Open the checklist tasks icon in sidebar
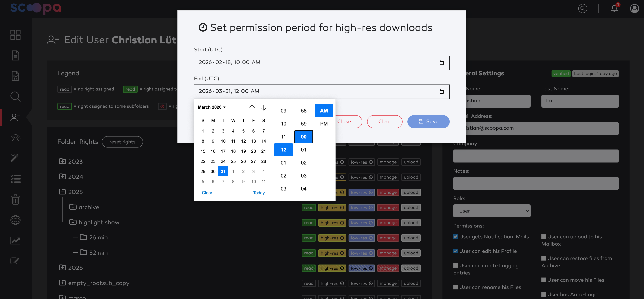The image size is (644, 299). [x=15, y=179]
